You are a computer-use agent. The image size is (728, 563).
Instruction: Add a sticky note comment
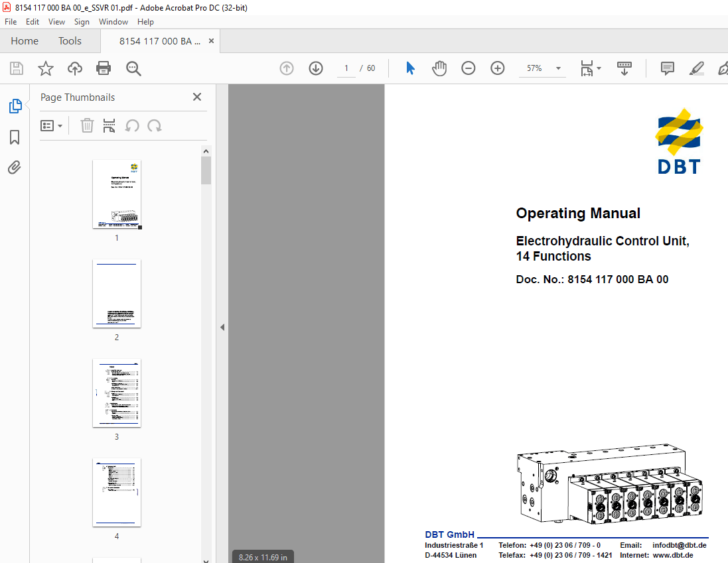667,68
